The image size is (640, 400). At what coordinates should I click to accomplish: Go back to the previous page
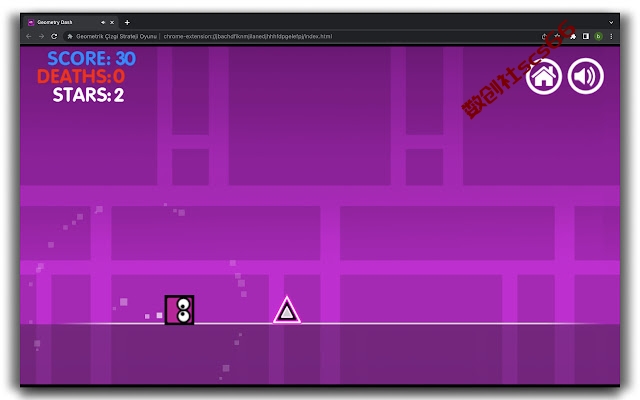pos(29,36)
